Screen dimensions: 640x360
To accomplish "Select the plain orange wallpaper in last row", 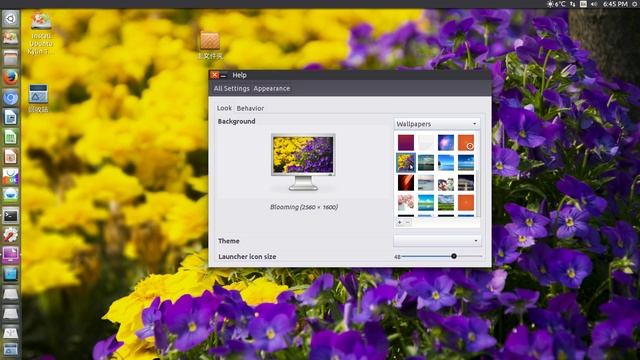I will point(466,202).
